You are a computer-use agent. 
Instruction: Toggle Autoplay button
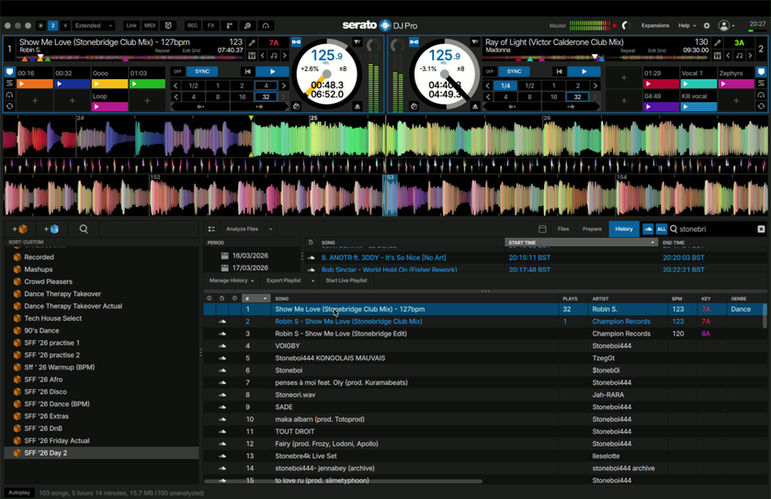(19, 493)
